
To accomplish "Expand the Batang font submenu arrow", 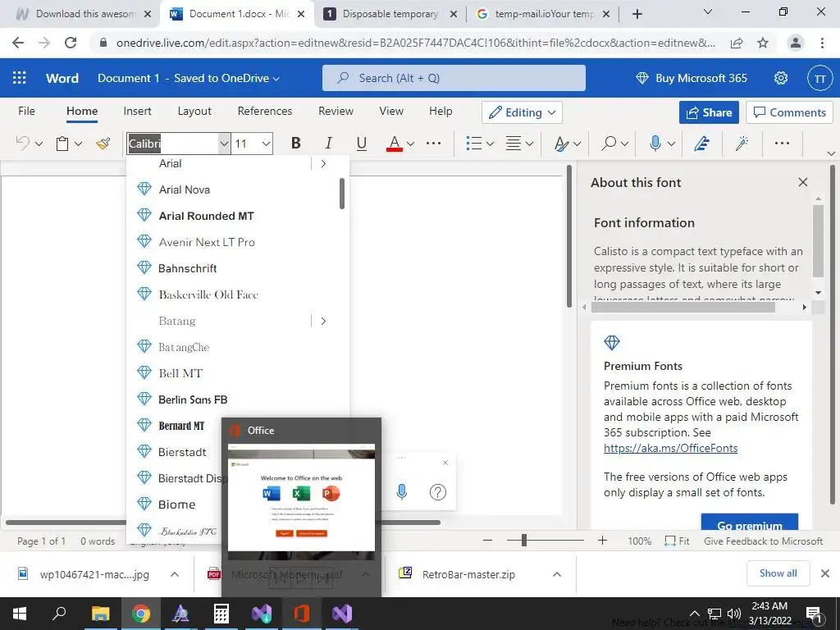I will tap(323, 321).
